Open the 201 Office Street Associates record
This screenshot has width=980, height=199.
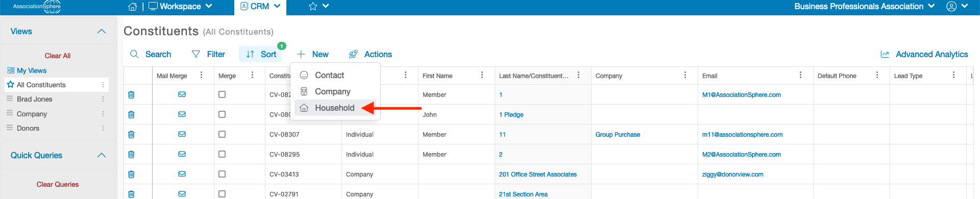tap(538, 175)
